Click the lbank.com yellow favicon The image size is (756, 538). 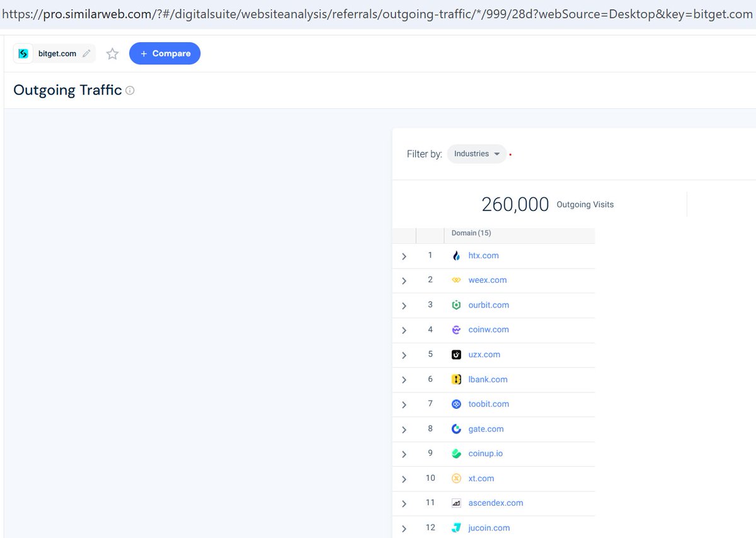pyautogui.click(x=457, y=379)
